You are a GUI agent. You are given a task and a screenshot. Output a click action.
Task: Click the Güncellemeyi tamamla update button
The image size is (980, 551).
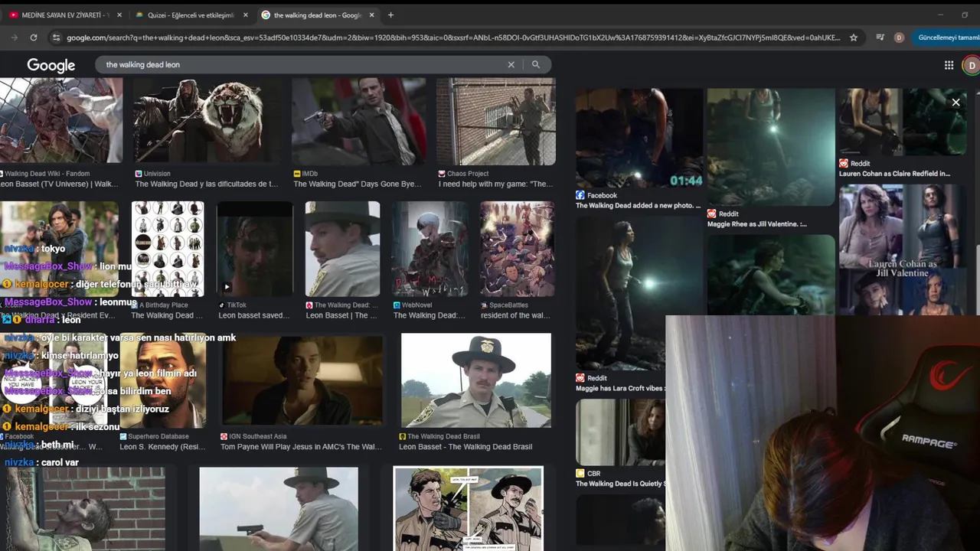[946, 37]
